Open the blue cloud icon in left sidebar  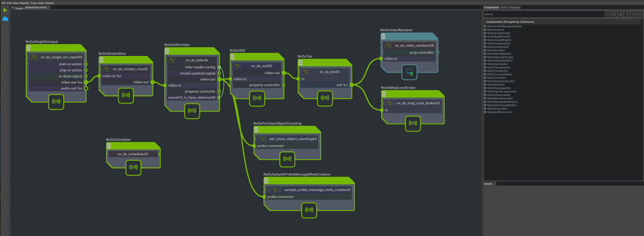(5, 19)
